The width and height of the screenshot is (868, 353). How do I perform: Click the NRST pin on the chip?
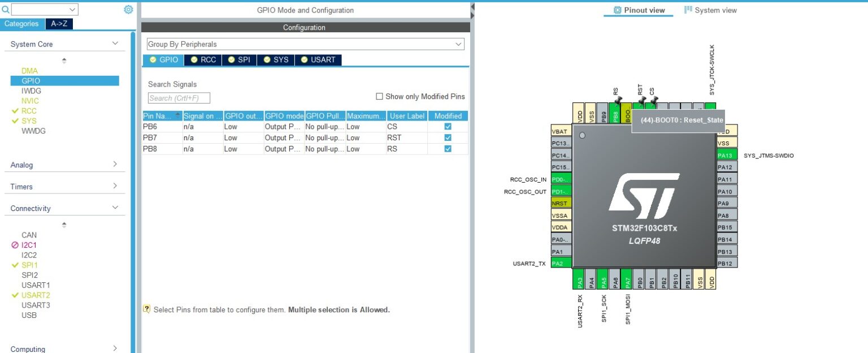coord(561,203)
